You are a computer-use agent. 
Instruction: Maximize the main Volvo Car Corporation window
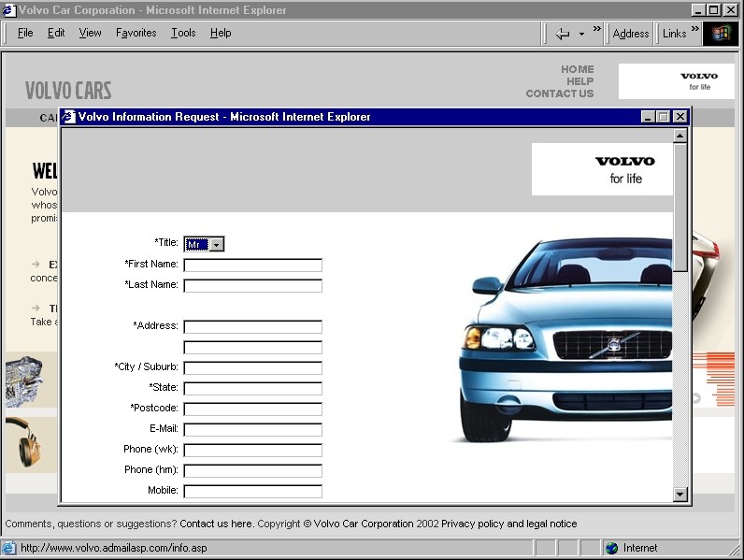tap(714, 10)
